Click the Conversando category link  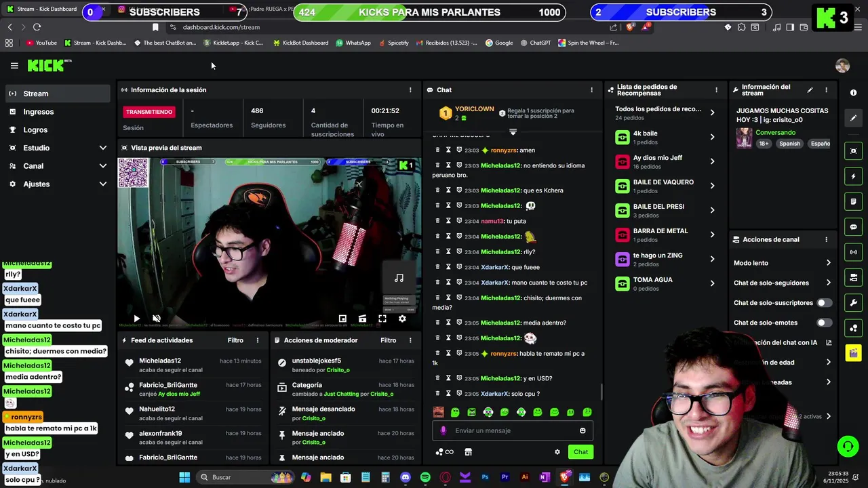coord(775,133)
